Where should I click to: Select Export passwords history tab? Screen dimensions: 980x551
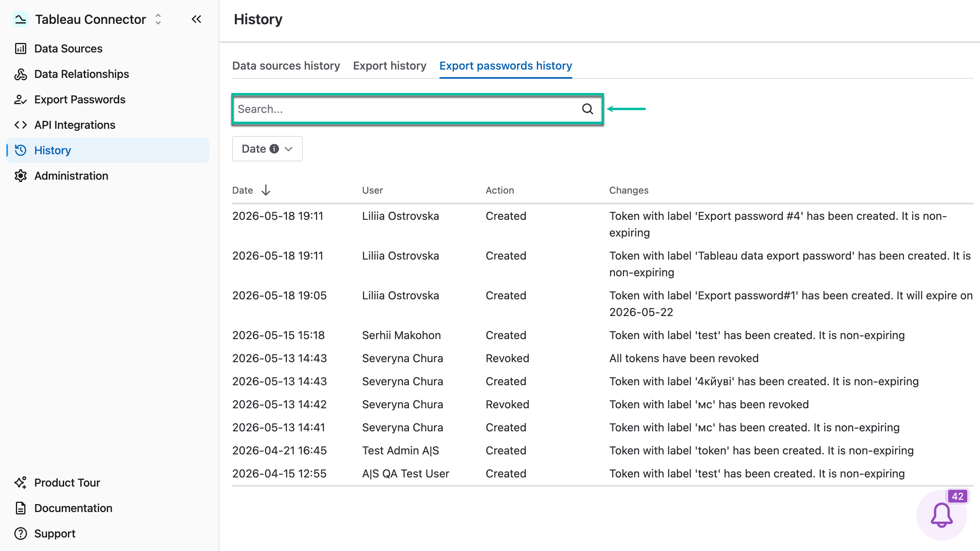(505, 66)
